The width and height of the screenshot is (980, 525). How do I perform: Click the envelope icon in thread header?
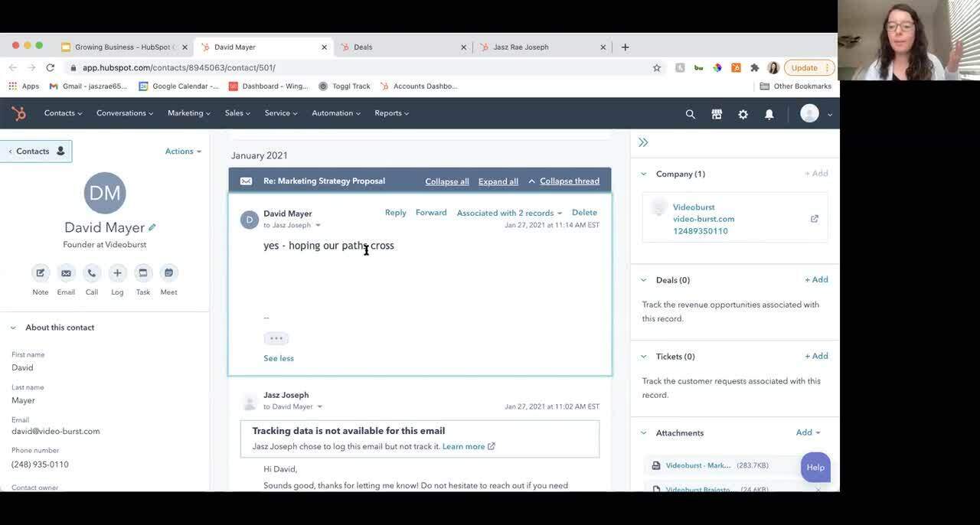coord(246,181)
